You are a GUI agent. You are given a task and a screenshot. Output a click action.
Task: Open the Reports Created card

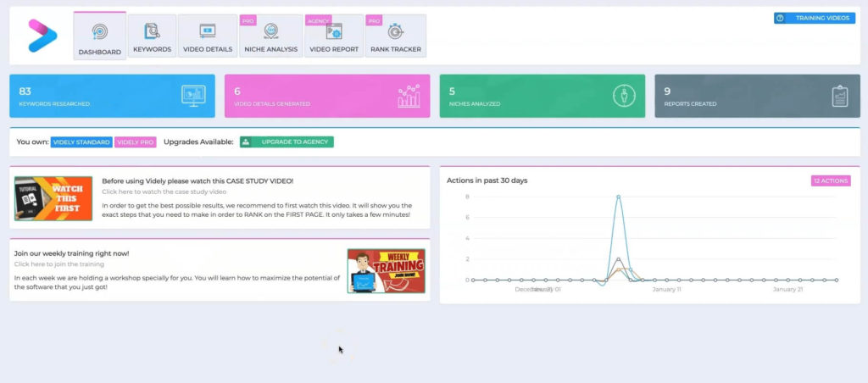(x=757, y=96)
